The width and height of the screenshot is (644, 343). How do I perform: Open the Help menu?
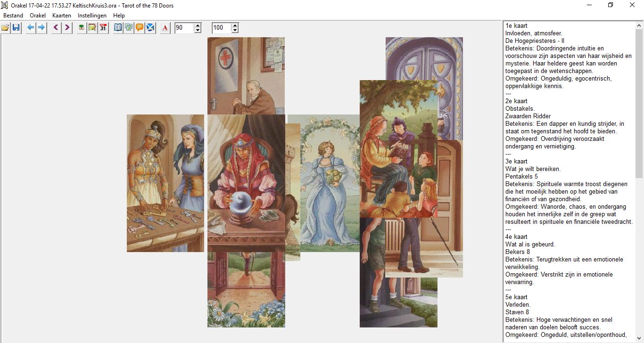(119, 16)
